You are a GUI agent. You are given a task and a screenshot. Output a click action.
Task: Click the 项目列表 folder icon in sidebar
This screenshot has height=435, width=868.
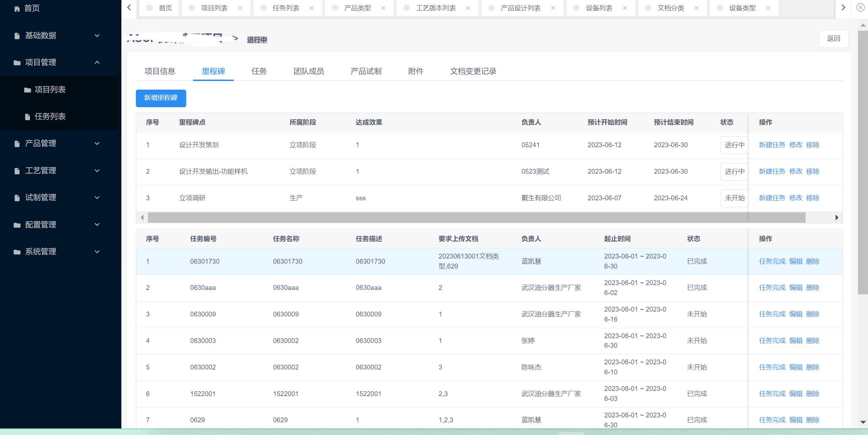[x=28, y=90]
